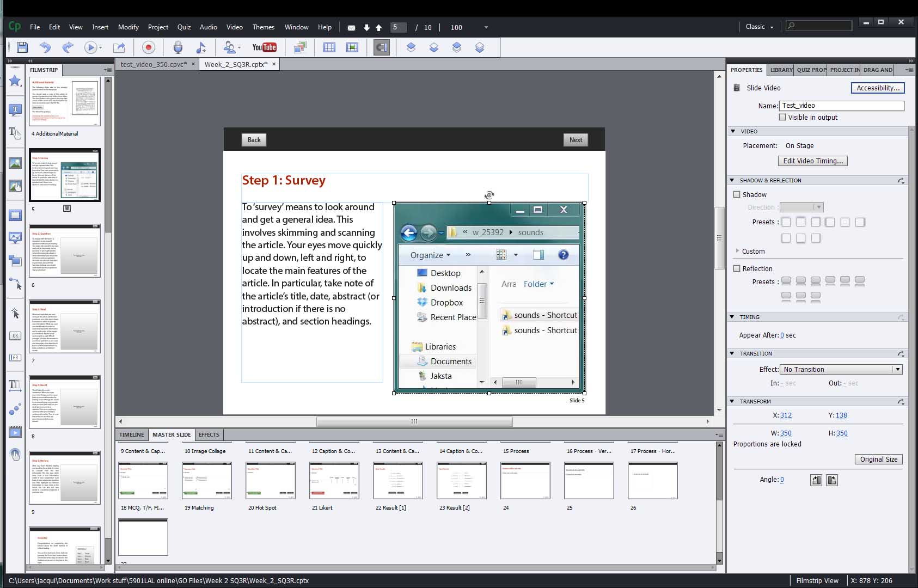The image size is (918, 588).
Task: Enable the Reflection checkbox
Action: tap(737, 268)
